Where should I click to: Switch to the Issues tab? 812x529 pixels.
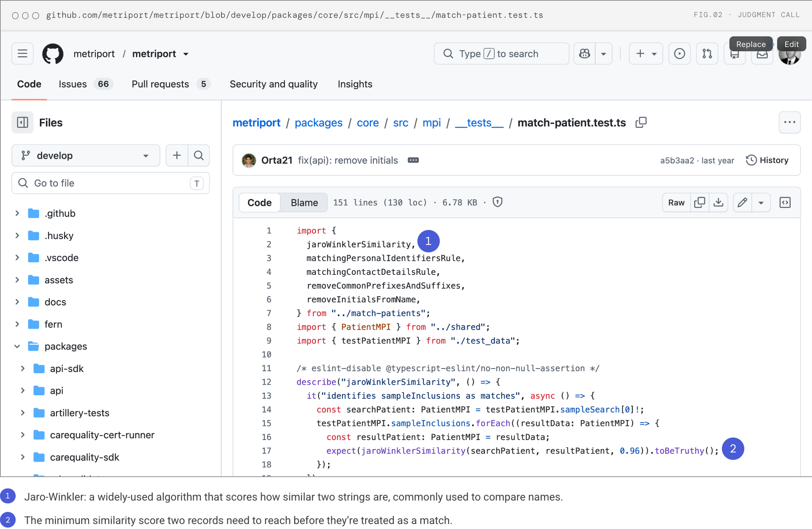point(86,84)
